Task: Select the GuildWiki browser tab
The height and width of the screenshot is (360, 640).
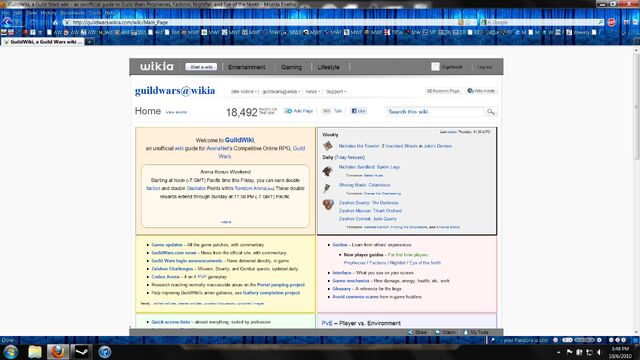Action: click(x=43, y=42)
